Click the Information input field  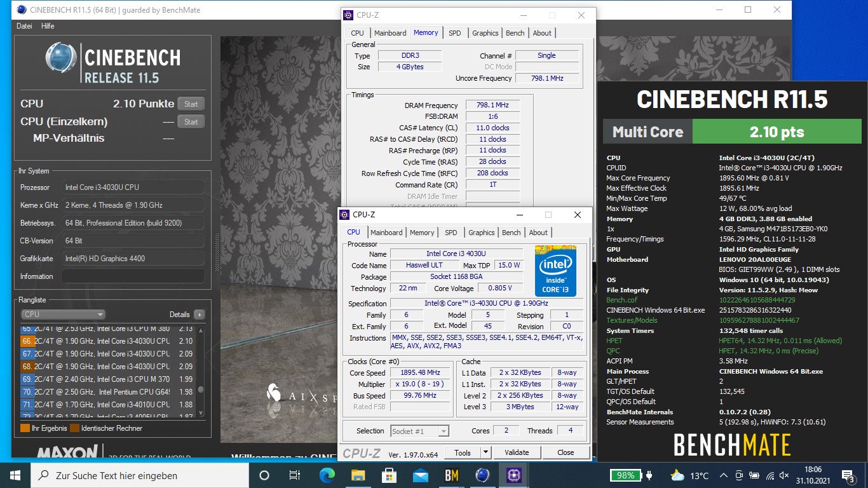(x=133, y=276)
